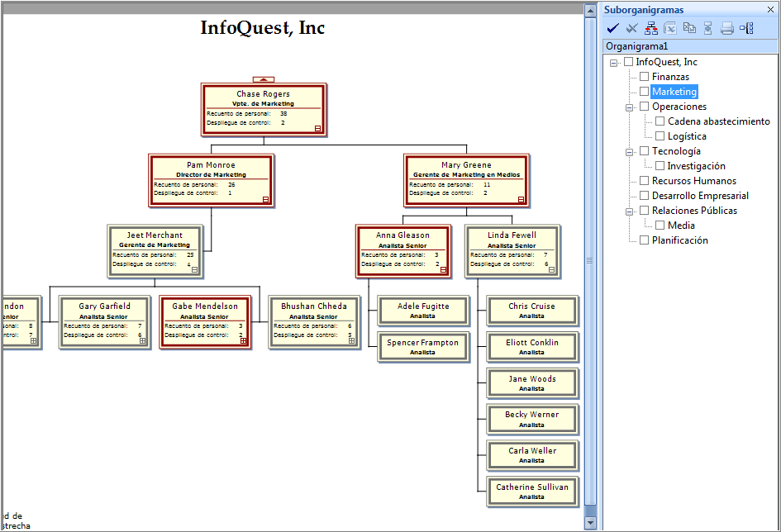The width and height of the screenshot is (781, 532).
Task: Select Marketing in the tree list
Action: 674,92
